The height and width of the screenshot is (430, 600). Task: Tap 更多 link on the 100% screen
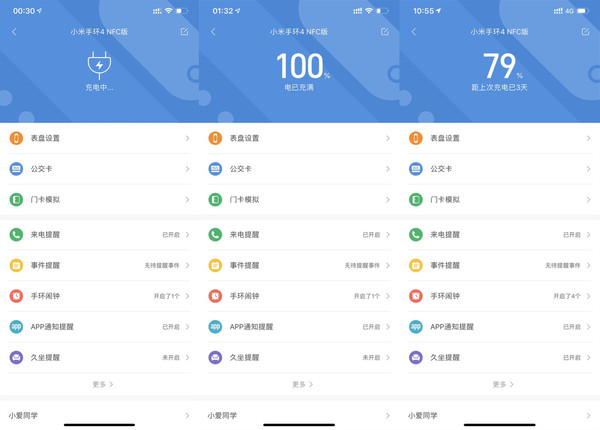pos(303,384)
